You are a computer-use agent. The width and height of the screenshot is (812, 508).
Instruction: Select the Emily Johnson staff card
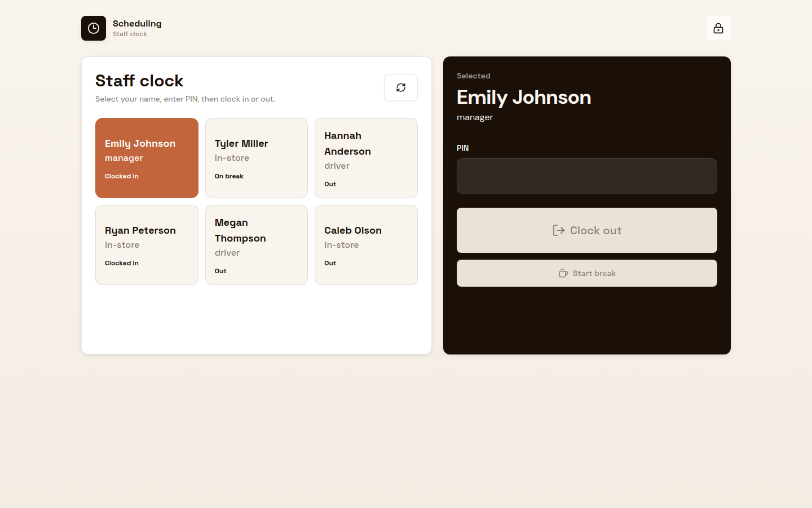click(x=147, y=158)
